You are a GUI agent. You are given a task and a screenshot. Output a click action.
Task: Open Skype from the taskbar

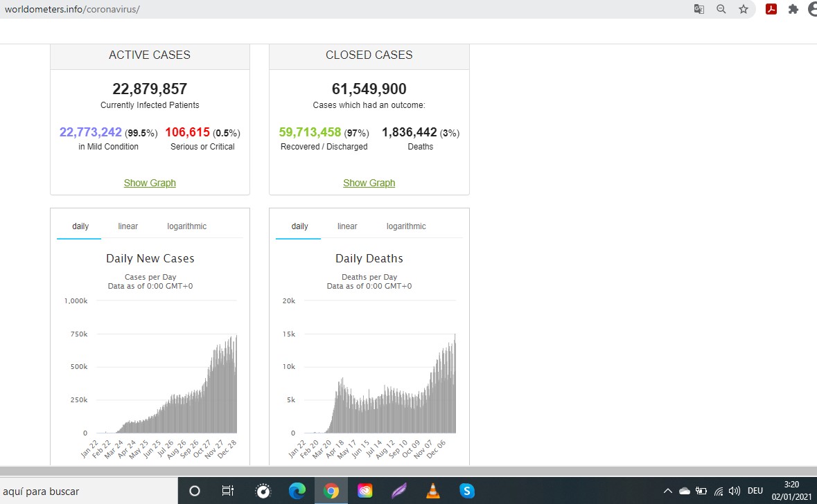tap(467, 491)
